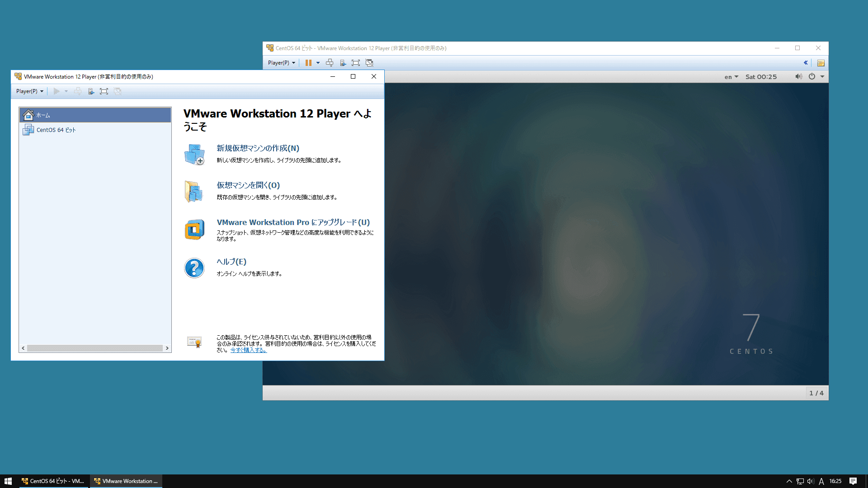The image size is (868, 488).
Task: Open power options dropdown in front window toolbar
Action: [66, 91]
